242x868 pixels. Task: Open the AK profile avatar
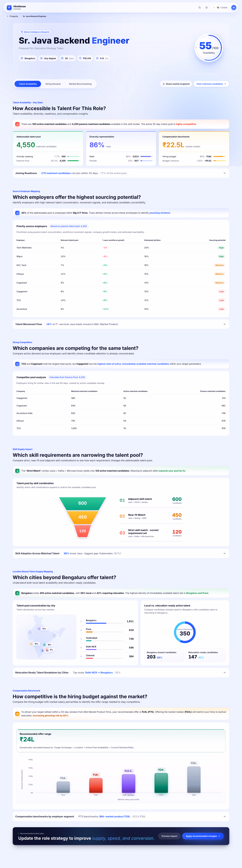pos(234,7)
